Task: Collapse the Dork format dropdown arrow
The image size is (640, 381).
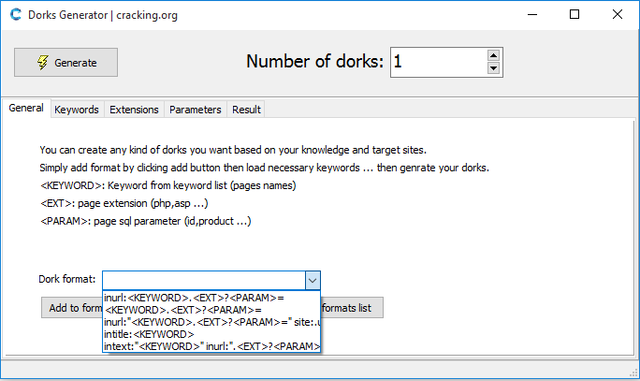Action: coord(313,281)
